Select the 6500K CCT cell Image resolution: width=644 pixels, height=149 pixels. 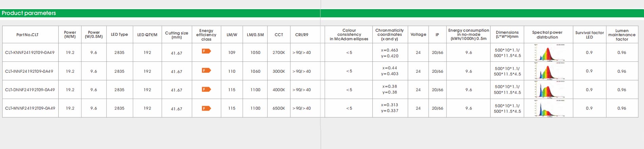[279, 108]
